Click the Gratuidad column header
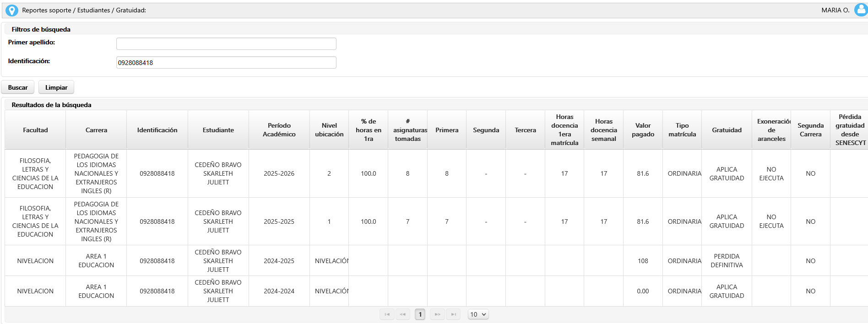This screenshot has height=324, width=868. pyautogui.click(x=727, y=130)
